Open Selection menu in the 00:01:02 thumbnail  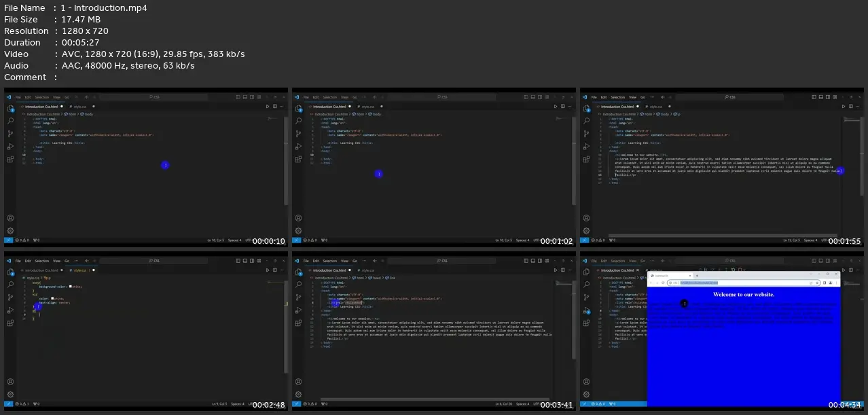point(330,97)
